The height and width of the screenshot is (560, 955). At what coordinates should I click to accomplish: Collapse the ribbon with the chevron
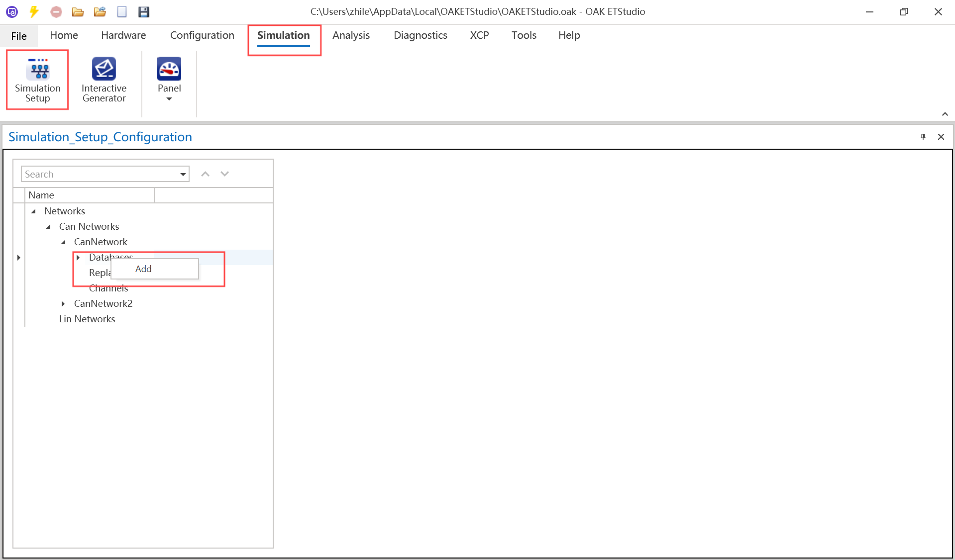coord(945,114)
